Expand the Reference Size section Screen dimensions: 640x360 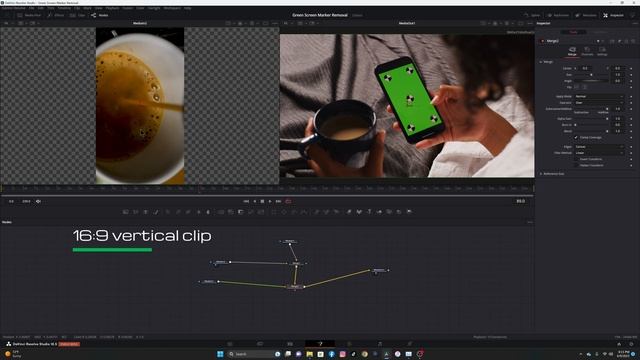coord(541,174)
